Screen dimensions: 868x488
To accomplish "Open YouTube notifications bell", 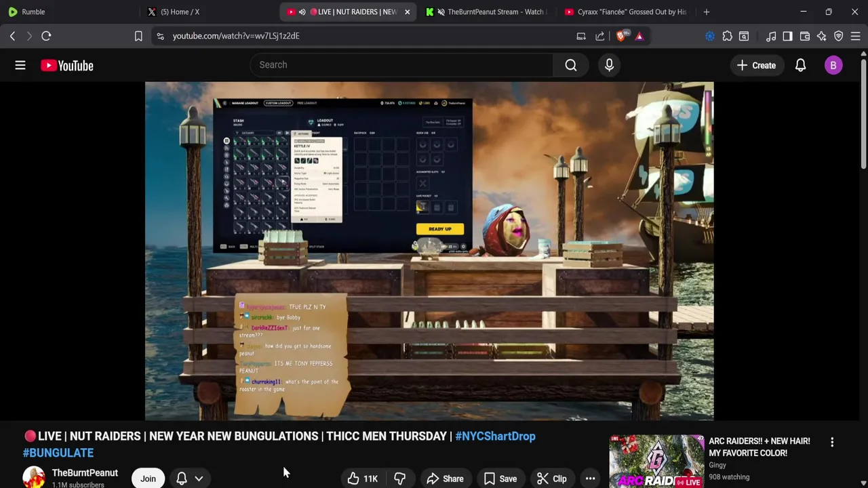I will click(800, 65).
